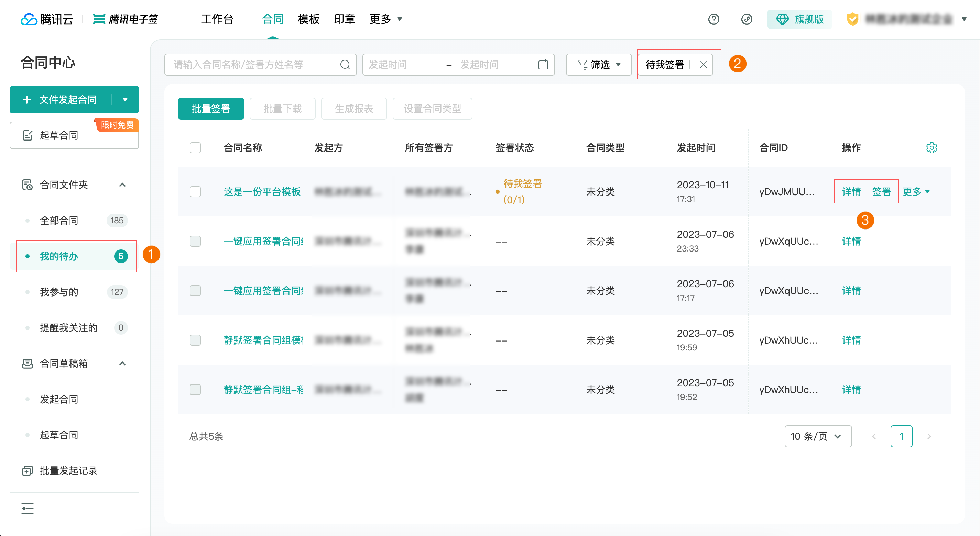The height and width of the screenshot is (536, 980).
Task: Click the Tencent Cloud logo icon
Action: 28,19
